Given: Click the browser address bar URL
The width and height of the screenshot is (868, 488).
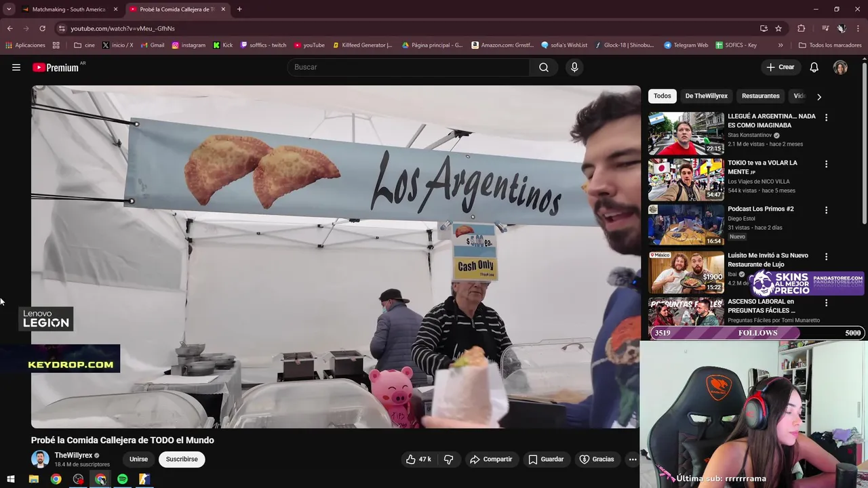Looking at the screenshot, I should point(123,28).
